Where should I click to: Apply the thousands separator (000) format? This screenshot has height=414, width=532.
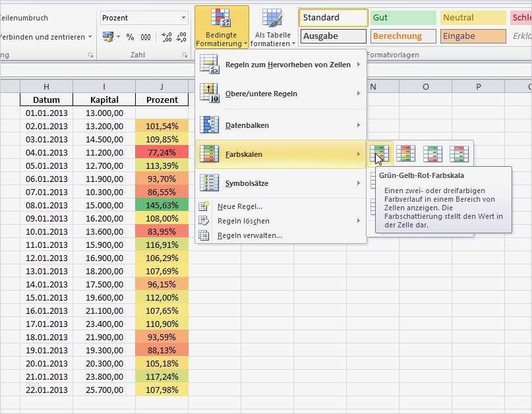pos(146,38)
